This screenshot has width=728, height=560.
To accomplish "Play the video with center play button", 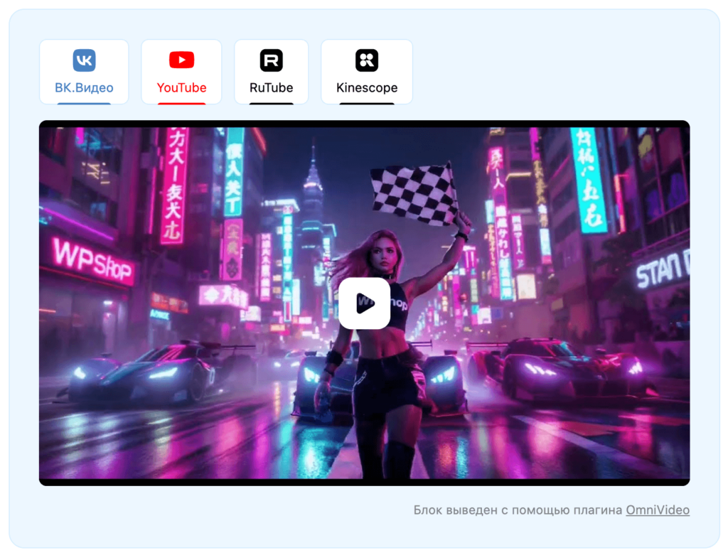I will coord(365,303).
